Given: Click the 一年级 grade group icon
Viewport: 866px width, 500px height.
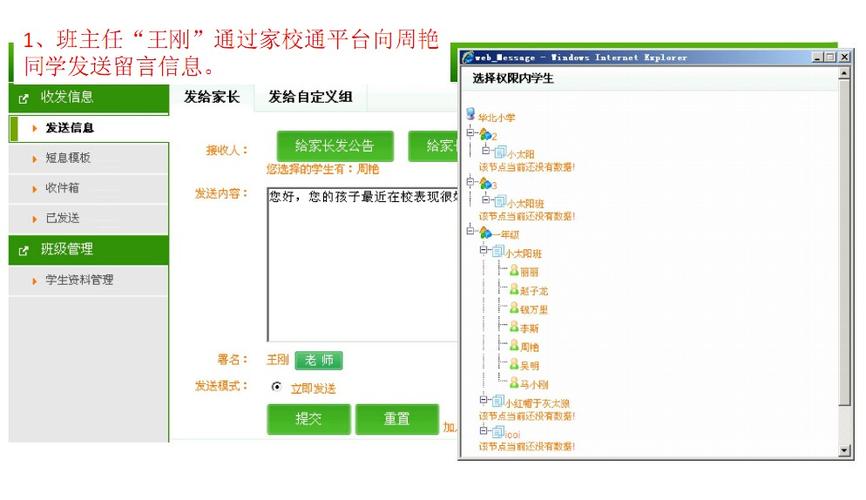Looking at the screenshot, I should [x=485, y=233].
